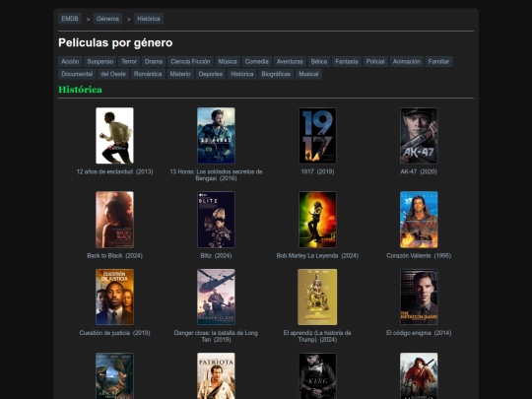Open the Bob Marley La Leyenda poster
The height and width of the screenshot is (399, 532).
pyautogui.click(x=317, y=220)
